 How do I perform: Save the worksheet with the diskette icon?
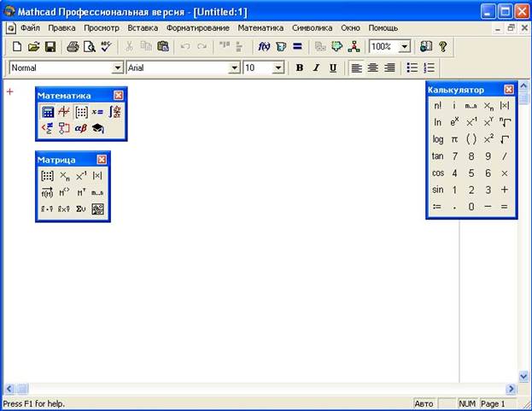(50, 46)
